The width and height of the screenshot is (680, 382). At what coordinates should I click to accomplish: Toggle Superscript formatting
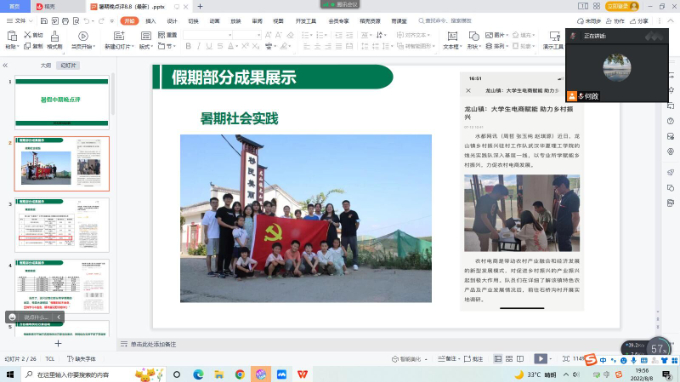[245, 46]
